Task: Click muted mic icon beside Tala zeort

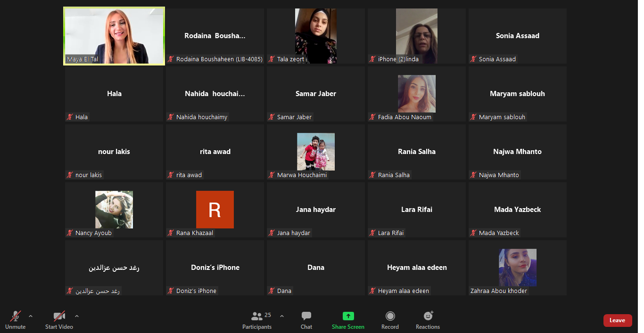Action: tap(272, 59)
